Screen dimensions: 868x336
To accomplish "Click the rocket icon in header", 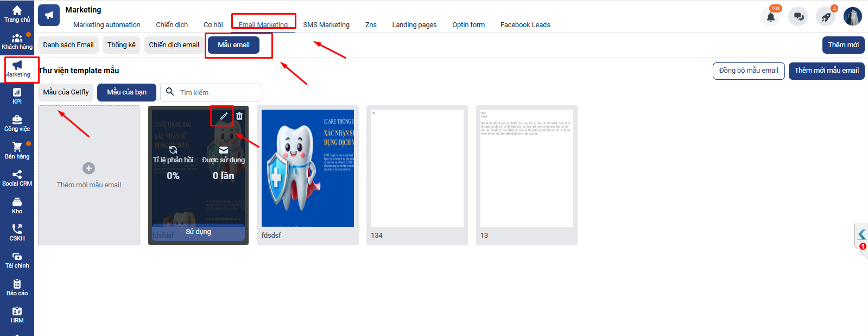I will 826,17.
